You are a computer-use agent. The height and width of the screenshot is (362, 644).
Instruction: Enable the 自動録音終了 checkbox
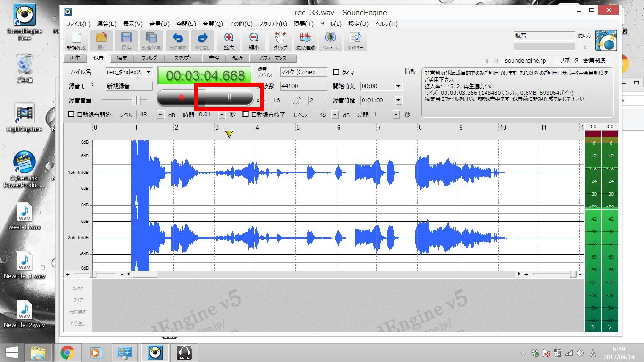click(x=246, y=114)
